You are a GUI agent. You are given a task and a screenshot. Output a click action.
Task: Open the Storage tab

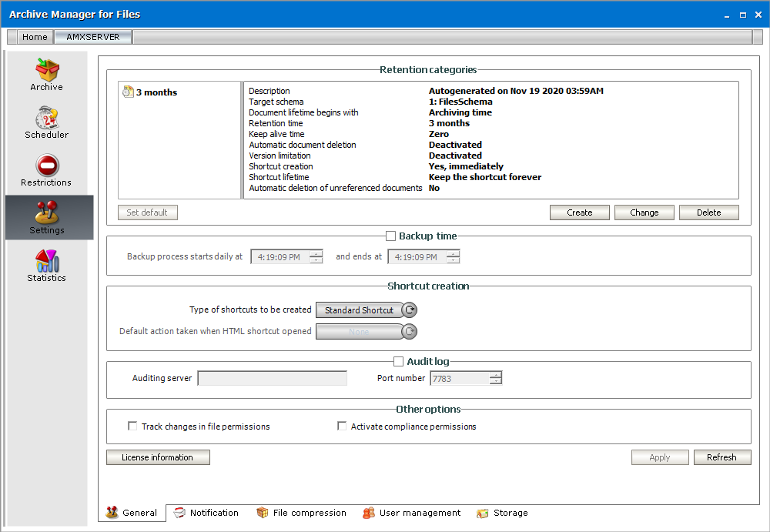click(502, 513)
